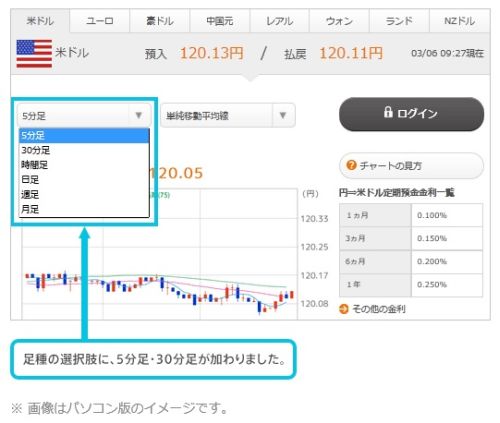
Task: Click the orange question mark chart guide icon
Action: pos(351,165)
